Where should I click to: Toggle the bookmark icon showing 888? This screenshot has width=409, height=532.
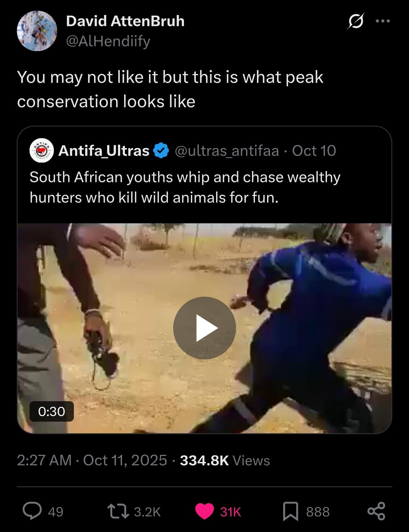(290, 511)
